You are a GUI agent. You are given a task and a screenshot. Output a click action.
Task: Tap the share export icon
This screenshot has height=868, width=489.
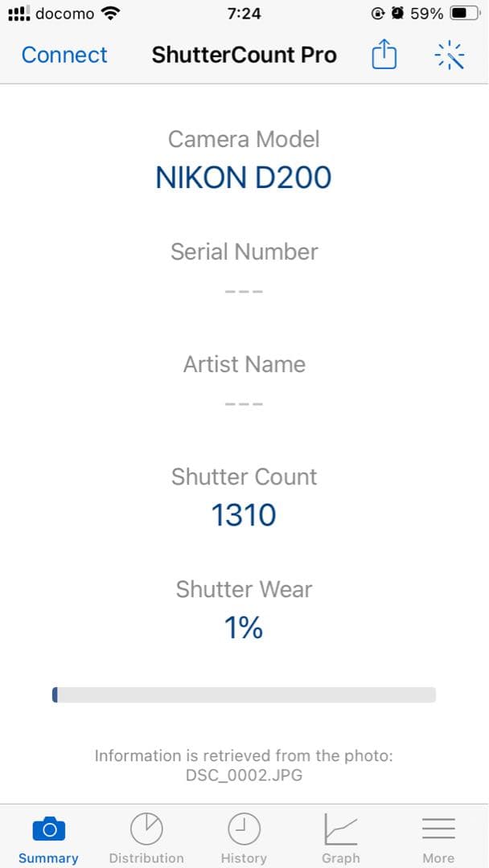click(x=384, y=55)
